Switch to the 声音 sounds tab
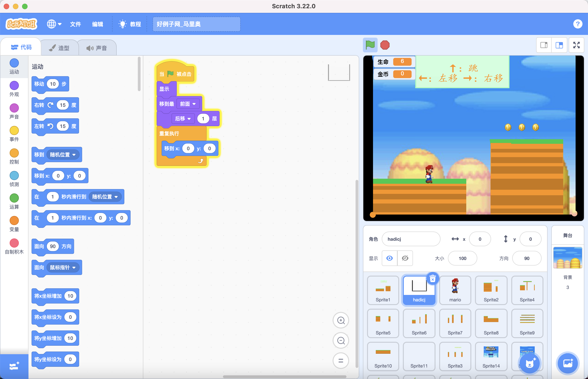Screen dimensions: 588x379 (97, 48)
